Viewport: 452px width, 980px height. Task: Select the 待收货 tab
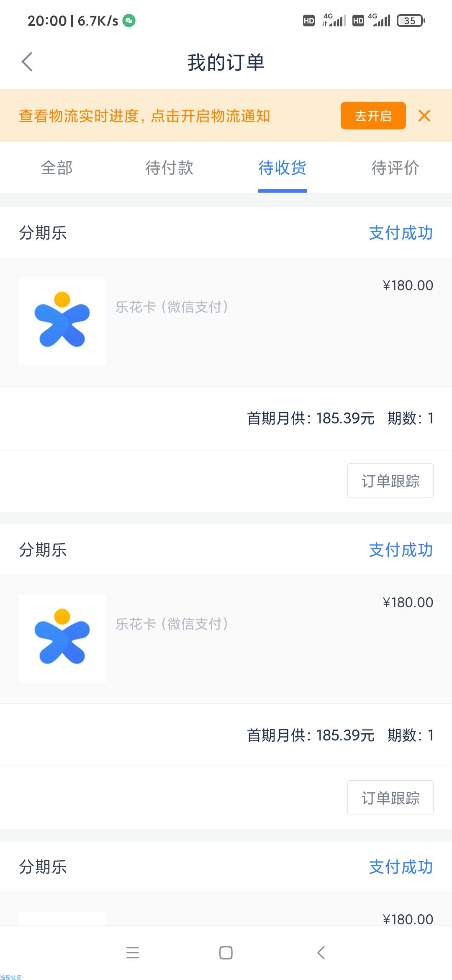[282, 168]
